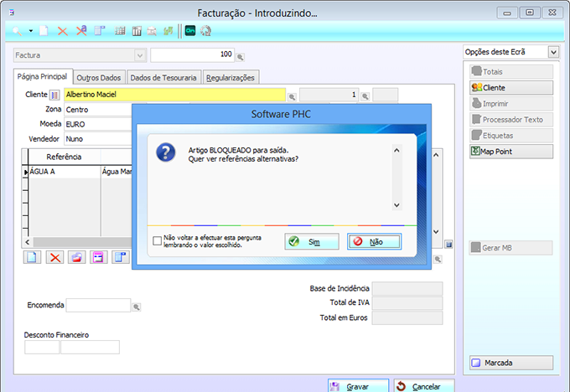Click the lookup icon next to client number

pyautogui.click(x=365, y=96)
